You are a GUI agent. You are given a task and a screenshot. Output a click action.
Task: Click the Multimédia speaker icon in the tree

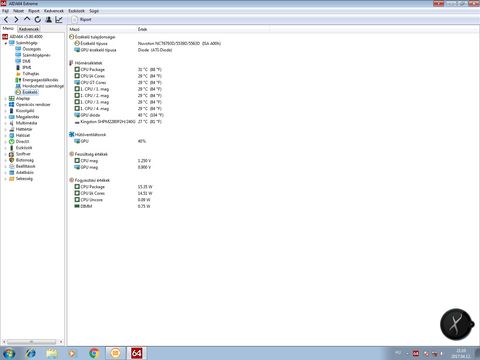(x=12, y=123)
